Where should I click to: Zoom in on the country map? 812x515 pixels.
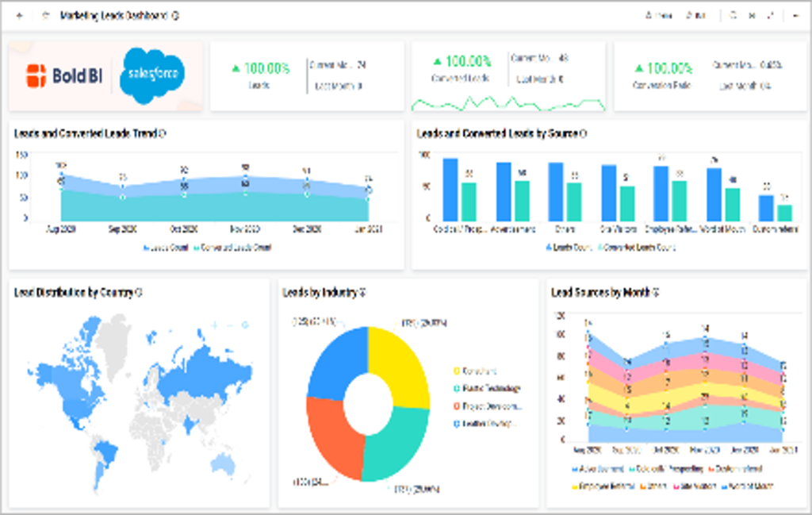pyautogui.click(x=214, y=325)
